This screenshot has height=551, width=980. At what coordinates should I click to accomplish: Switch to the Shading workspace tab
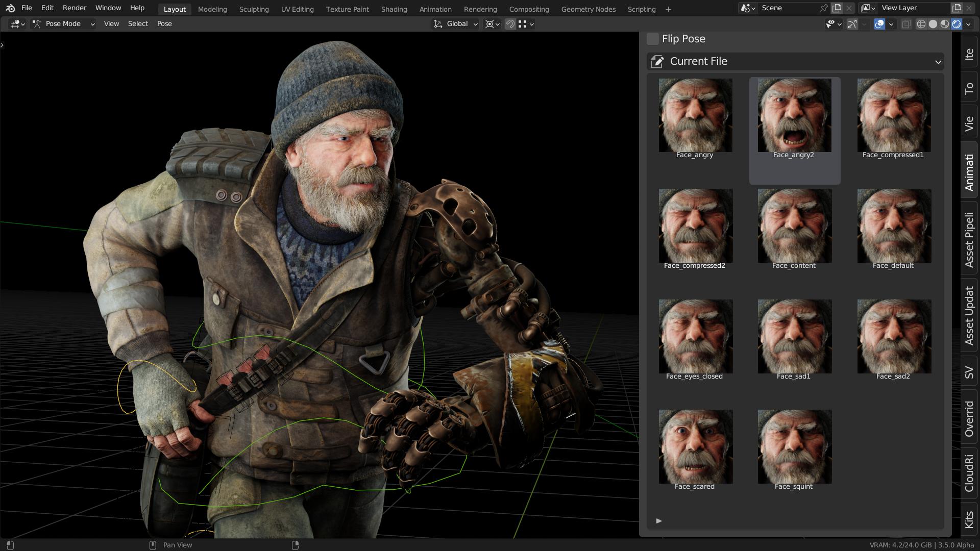(394, 9)
